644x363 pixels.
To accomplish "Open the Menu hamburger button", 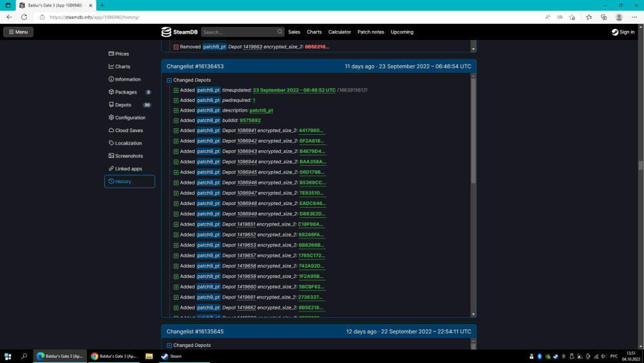I will tap(18, 32).
